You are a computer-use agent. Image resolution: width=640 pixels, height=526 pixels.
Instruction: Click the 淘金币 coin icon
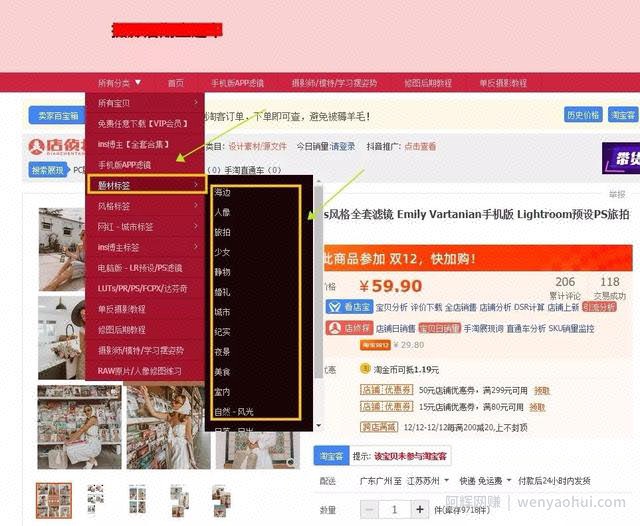click(365, 368)
